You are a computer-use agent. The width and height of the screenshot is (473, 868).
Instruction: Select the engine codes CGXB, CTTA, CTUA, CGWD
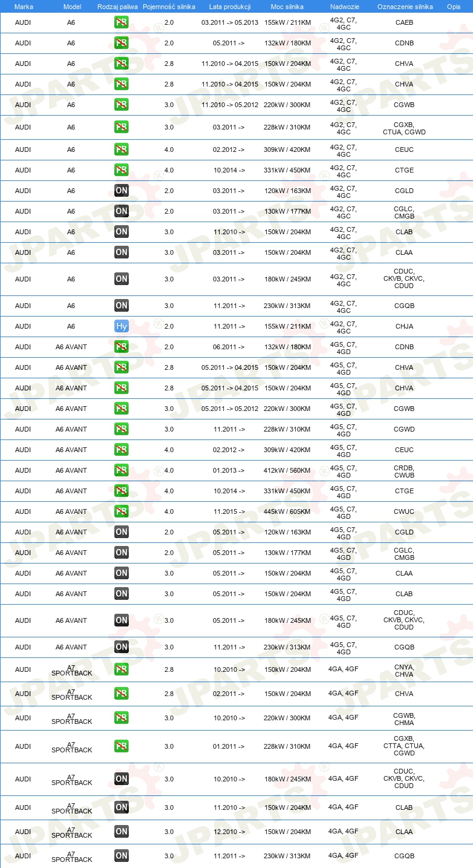(404, 746)
